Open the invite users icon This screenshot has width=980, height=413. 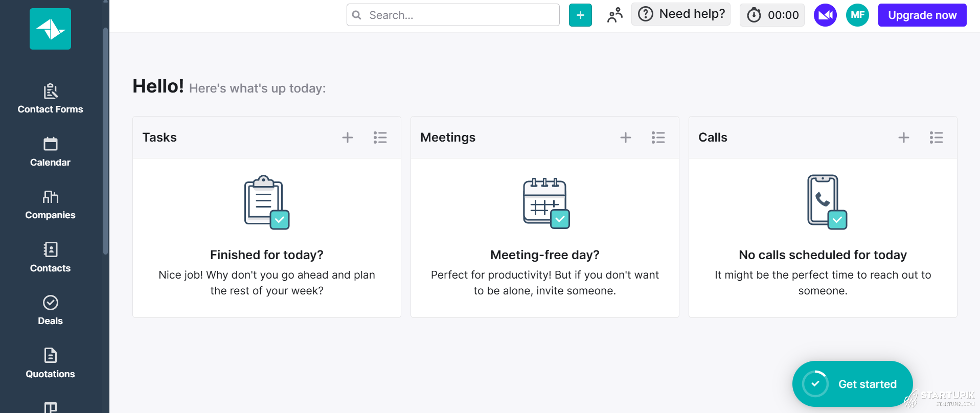(614, 15)
